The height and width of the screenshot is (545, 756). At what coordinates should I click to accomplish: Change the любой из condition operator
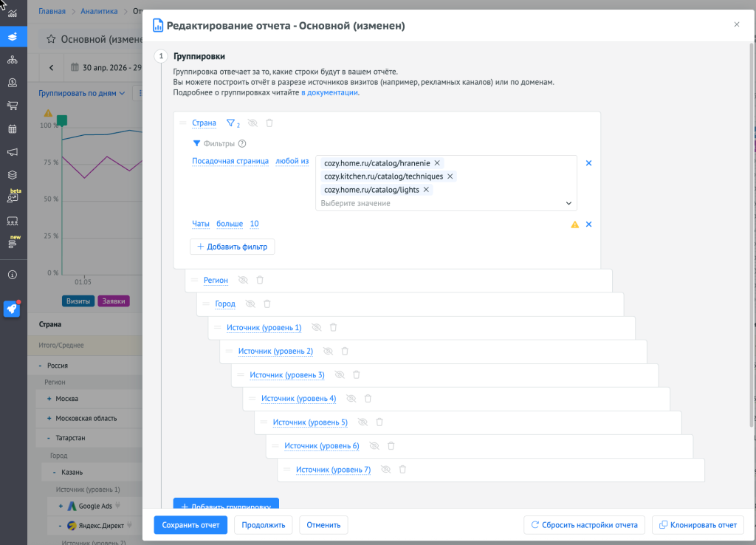[292, 161]
